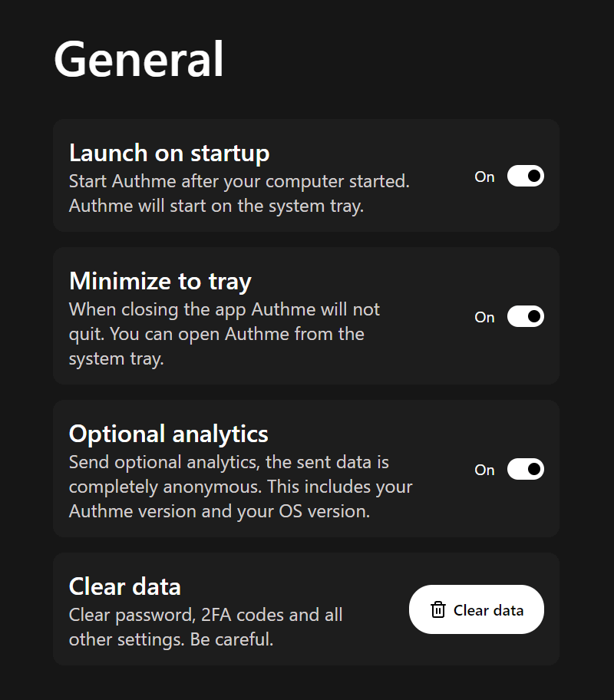The height and width of the screenshot is (700, 614).
Task: Click the 'Authme version and your OS version' line
Action: (220, 512)
